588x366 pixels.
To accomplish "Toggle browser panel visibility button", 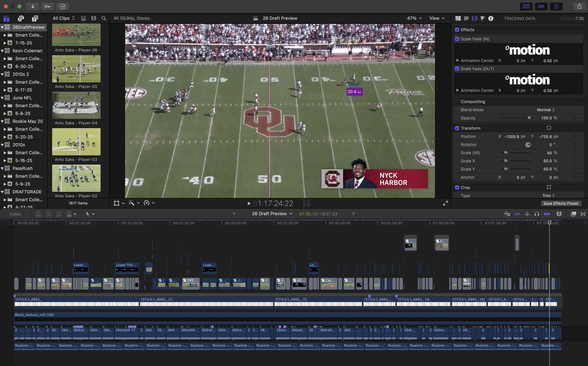I will click(x=526, y=6).
